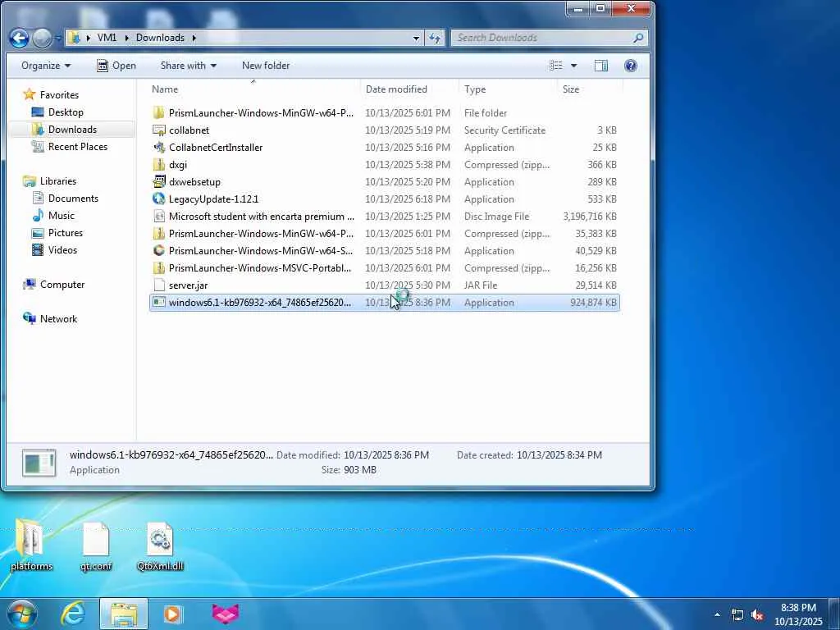840x630 pixels.
Task: Create a New folder
Action: pyautogui.click(x=266, y=66)
